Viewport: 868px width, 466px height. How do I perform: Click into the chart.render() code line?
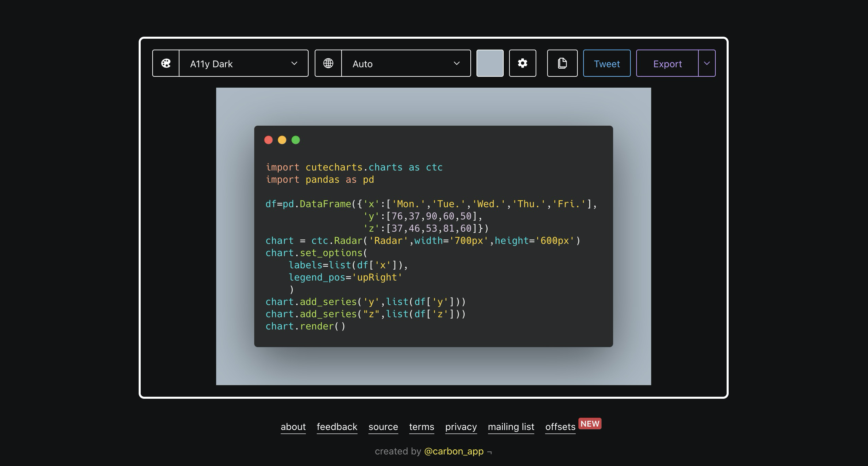click(305, 326)
